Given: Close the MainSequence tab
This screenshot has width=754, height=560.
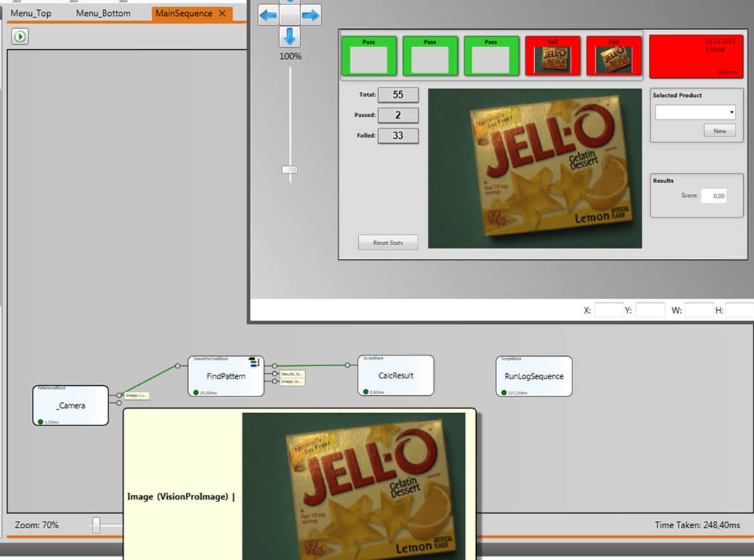Looking at the screenshot, I should click(x=222, y=13).
